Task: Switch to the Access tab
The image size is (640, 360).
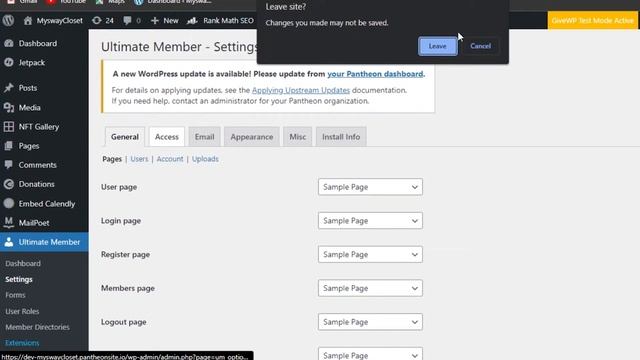Action: (x=167, y=137)
